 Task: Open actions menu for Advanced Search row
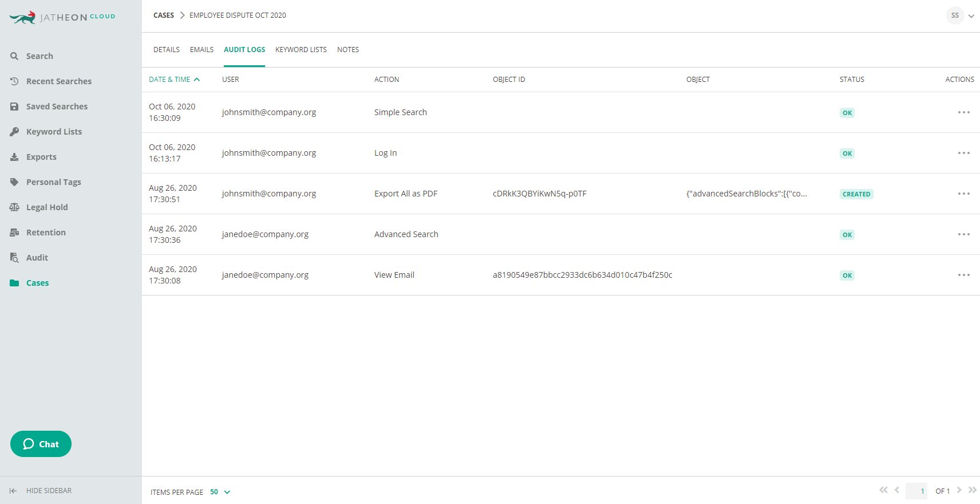(x=964, y=234)
